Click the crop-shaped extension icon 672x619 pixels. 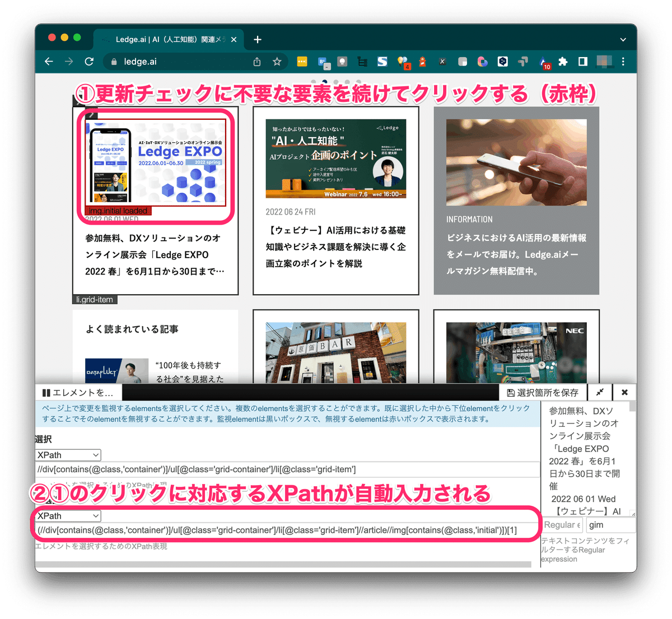click(362, 62)
